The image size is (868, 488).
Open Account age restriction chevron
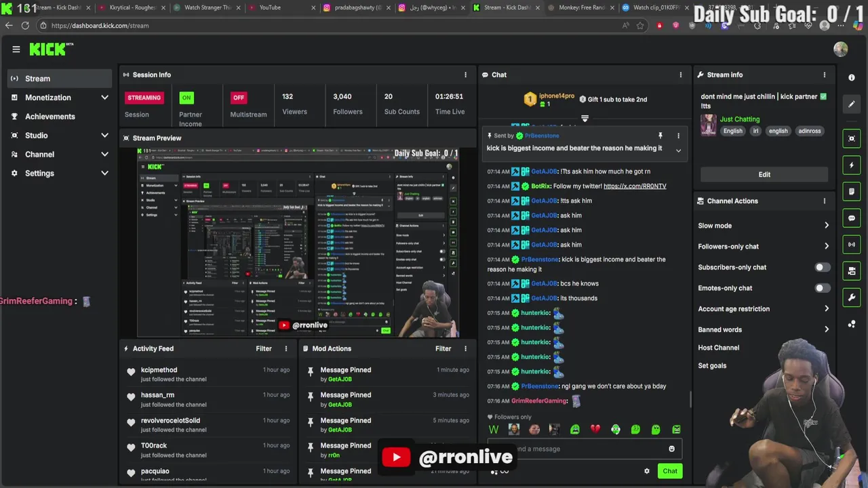(x=826, y=309)
